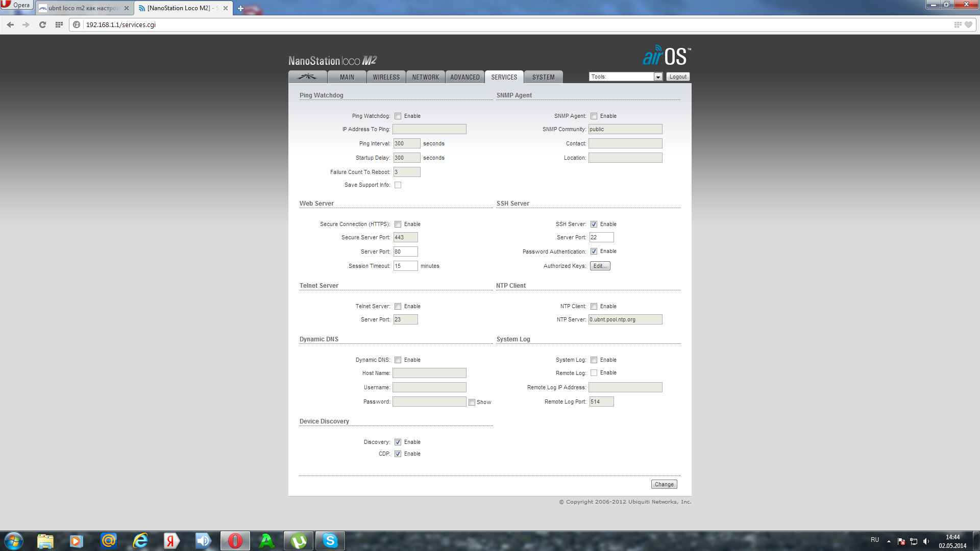Click the Logout button
Screen dimensions: 980x551
coord(678,77)
